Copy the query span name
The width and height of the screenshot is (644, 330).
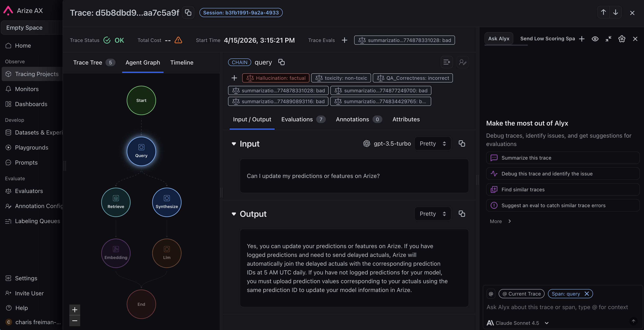click(281, 62)
